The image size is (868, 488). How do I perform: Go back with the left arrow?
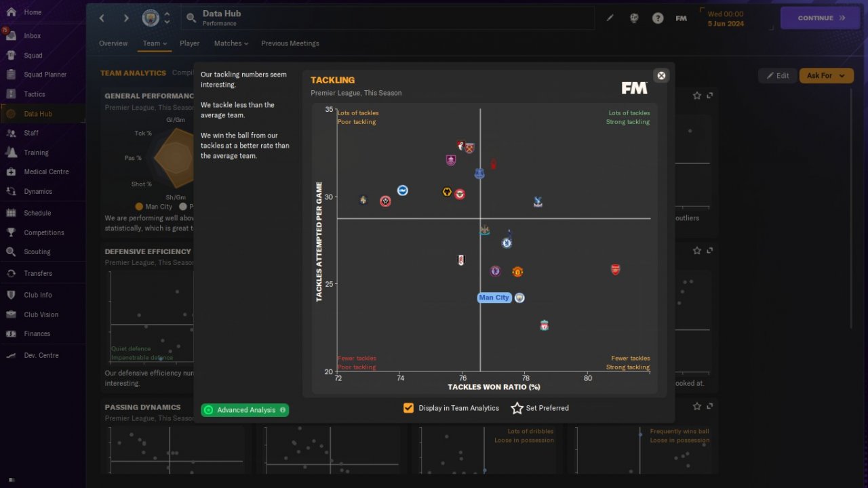point(102,18)
